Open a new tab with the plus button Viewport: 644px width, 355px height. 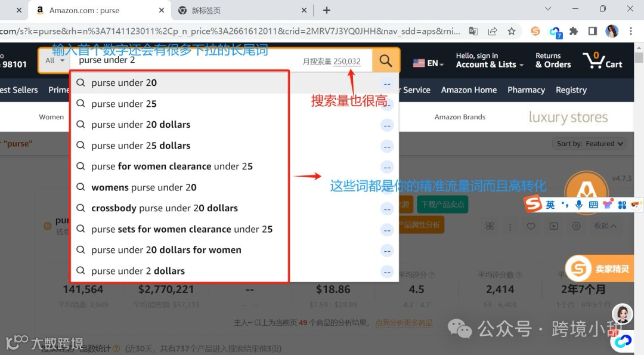(x=327, y=10)
